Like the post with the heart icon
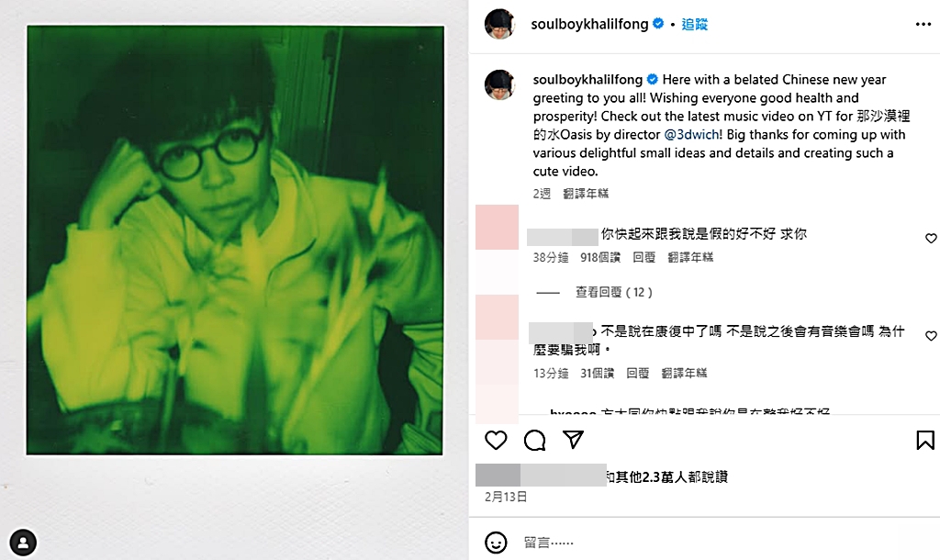This screenshot has height=560, width=940. tap(496, 440)
